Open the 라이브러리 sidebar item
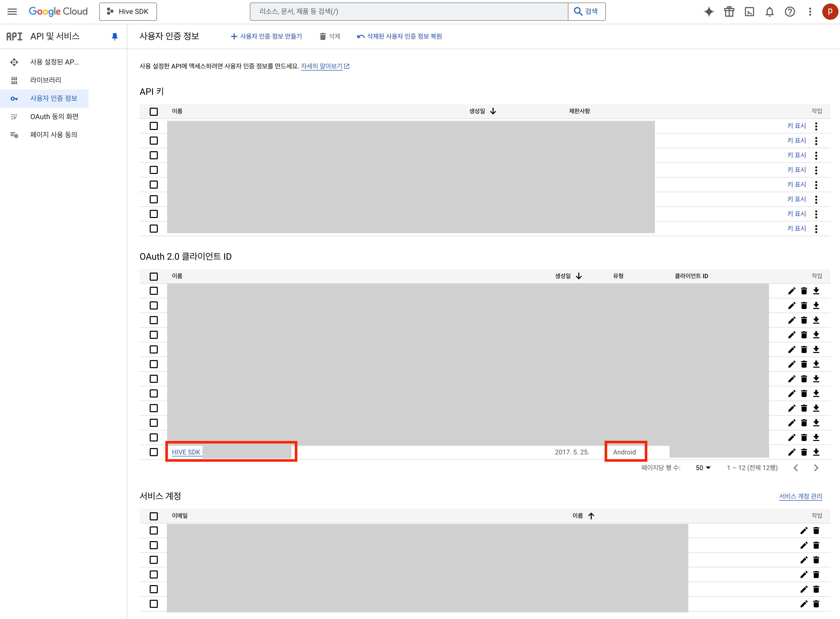The height and width of the screenshot is (619, 840). [46, 80]
